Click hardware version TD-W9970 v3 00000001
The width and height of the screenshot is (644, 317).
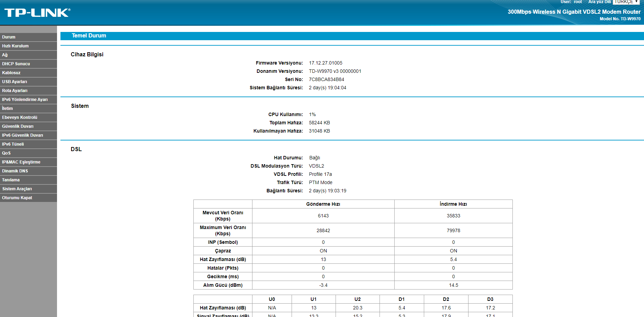(335, 71)
